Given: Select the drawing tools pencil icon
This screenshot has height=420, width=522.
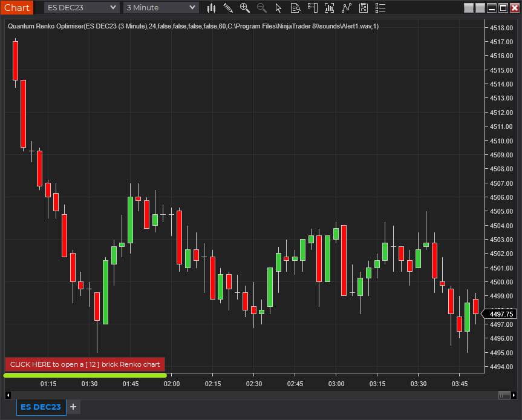Looking at the screenshot, I should (x=228, y=8).
